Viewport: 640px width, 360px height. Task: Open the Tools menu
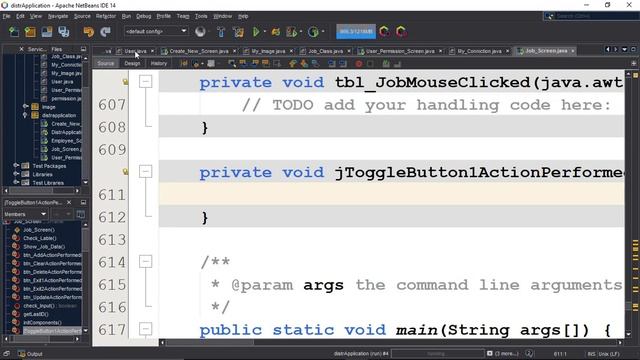point(201,16)
